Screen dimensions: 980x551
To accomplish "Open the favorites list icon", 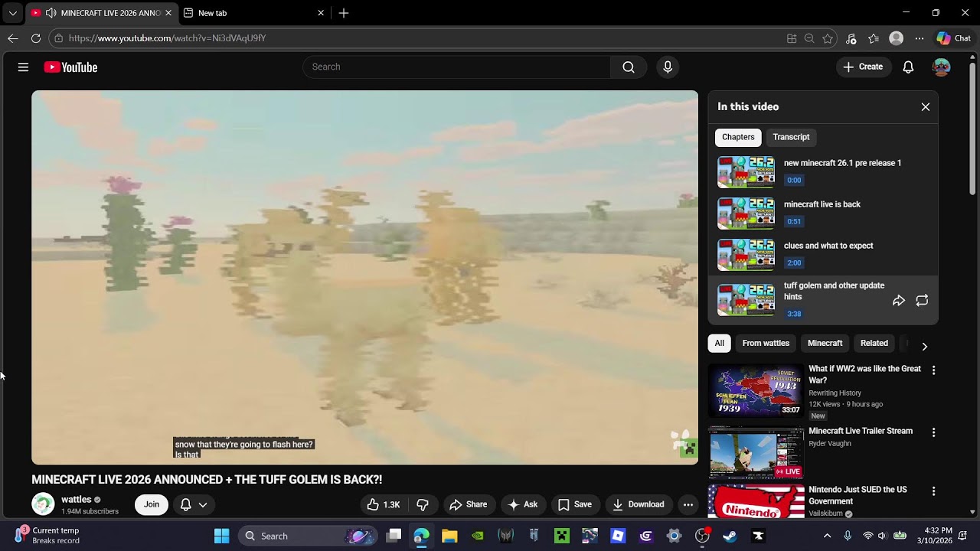I will (x=874, y=38).
